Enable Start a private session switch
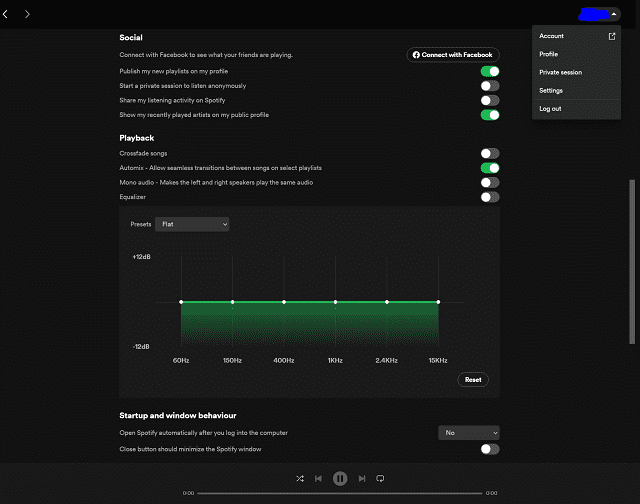 [x=490, y=86]
